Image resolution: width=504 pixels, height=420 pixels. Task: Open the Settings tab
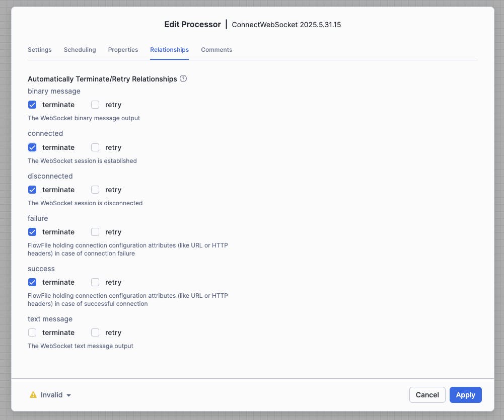[40, 50]
